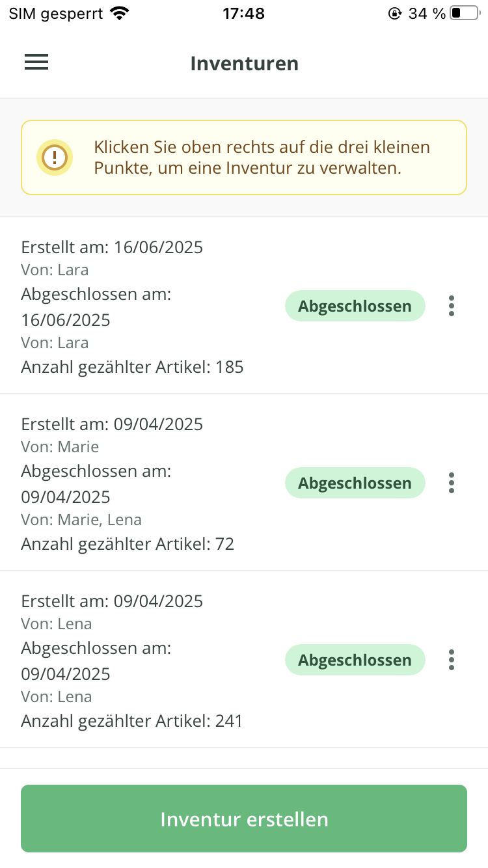Tap the rotation lock status icon

tap(394, 14)
